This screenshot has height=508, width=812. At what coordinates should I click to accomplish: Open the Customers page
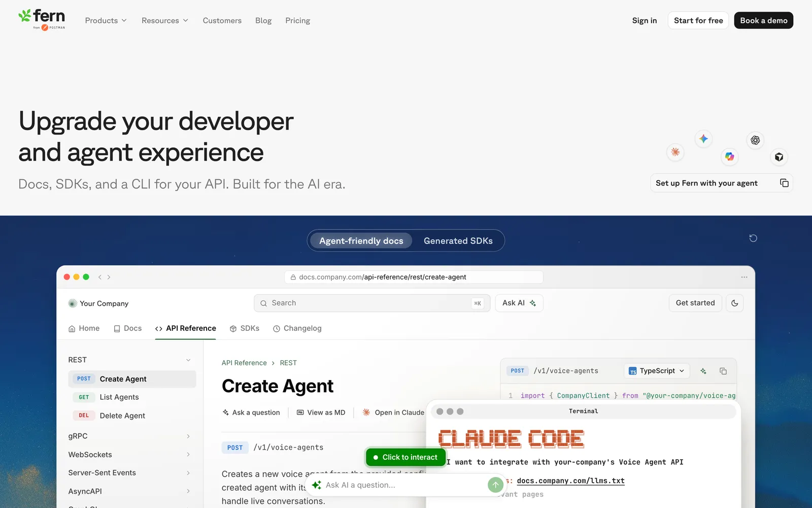click(x=222, y=20)
